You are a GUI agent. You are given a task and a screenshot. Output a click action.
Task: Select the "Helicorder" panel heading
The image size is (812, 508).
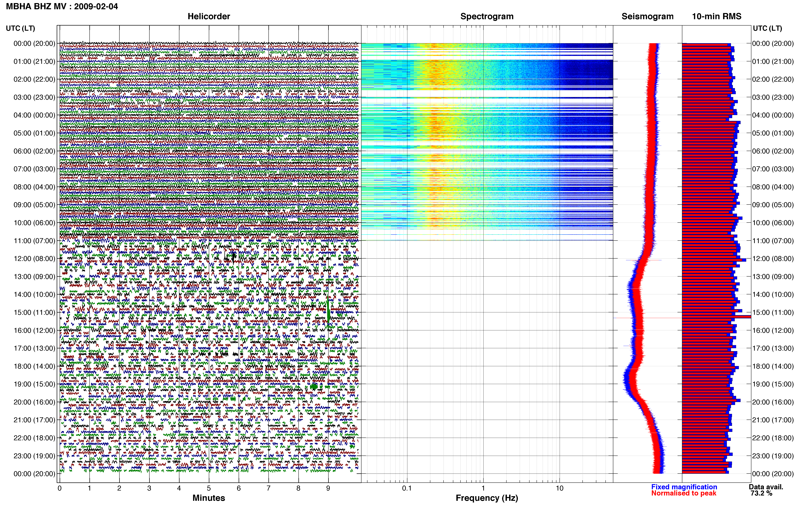pos(208,16)
